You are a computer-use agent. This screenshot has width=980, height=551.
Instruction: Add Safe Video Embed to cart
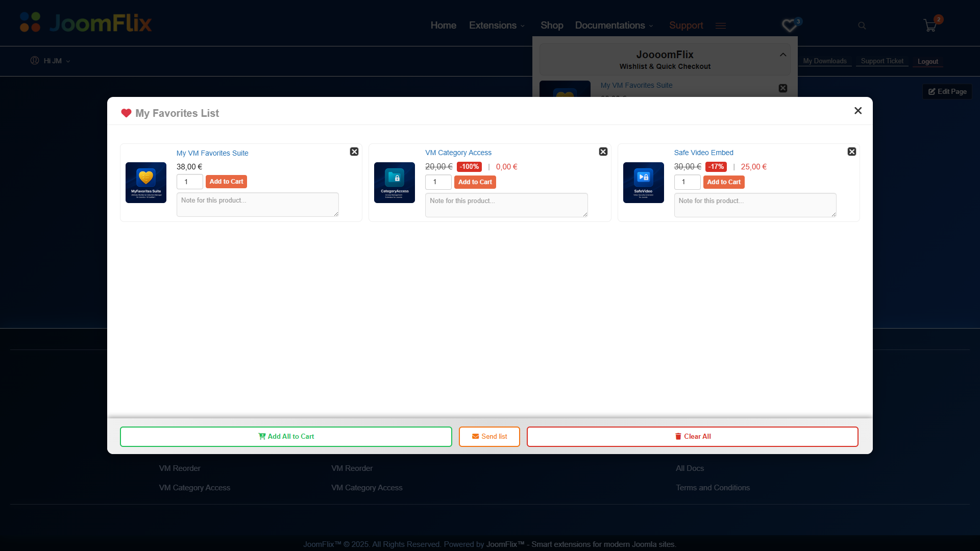723,182
